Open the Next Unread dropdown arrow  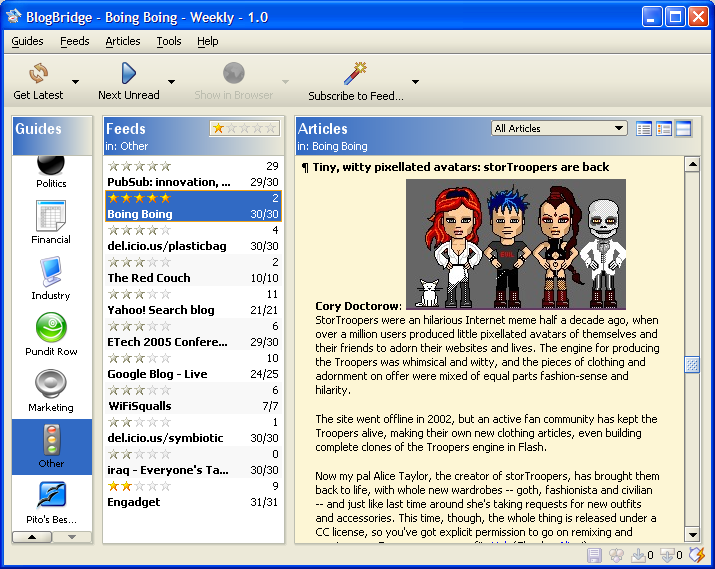coord(171,82)
